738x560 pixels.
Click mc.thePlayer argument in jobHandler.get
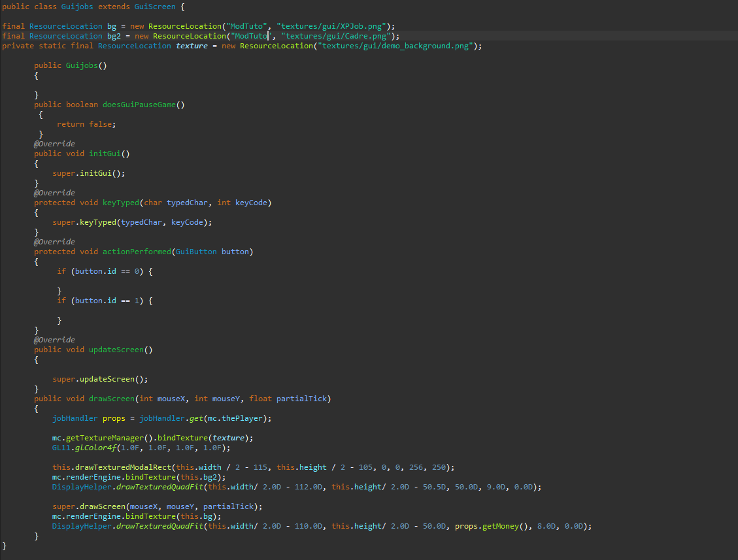tap(237, 418)
